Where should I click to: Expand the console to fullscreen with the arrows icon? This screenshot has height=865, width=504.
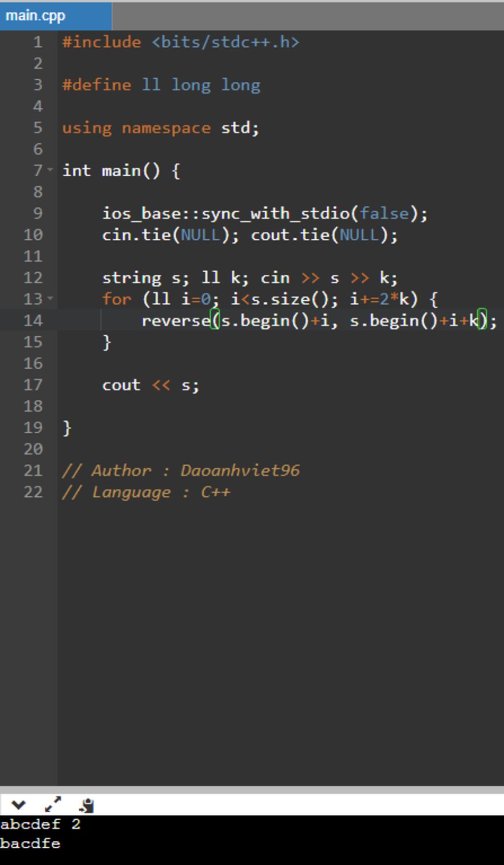pos(53,804)
